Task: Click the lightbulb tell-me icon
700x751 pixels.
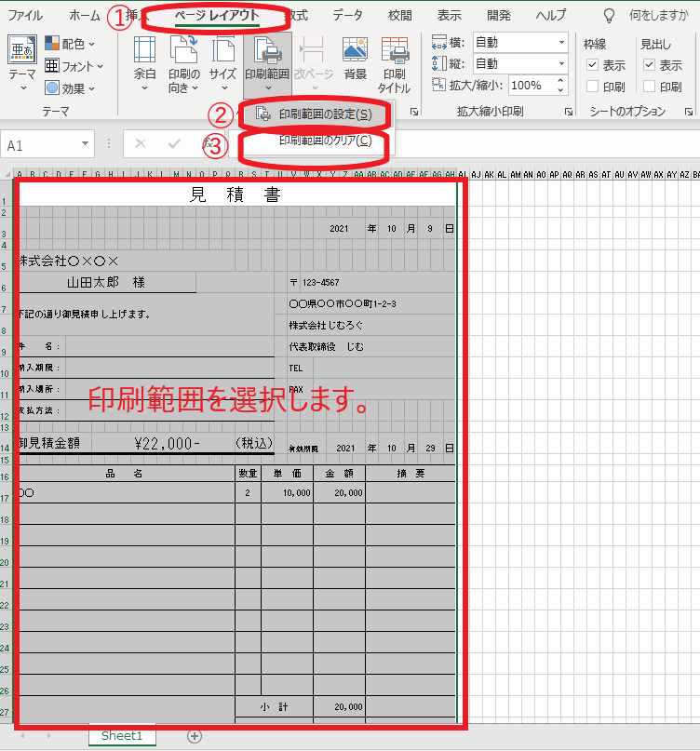Action: coord(609,16)
